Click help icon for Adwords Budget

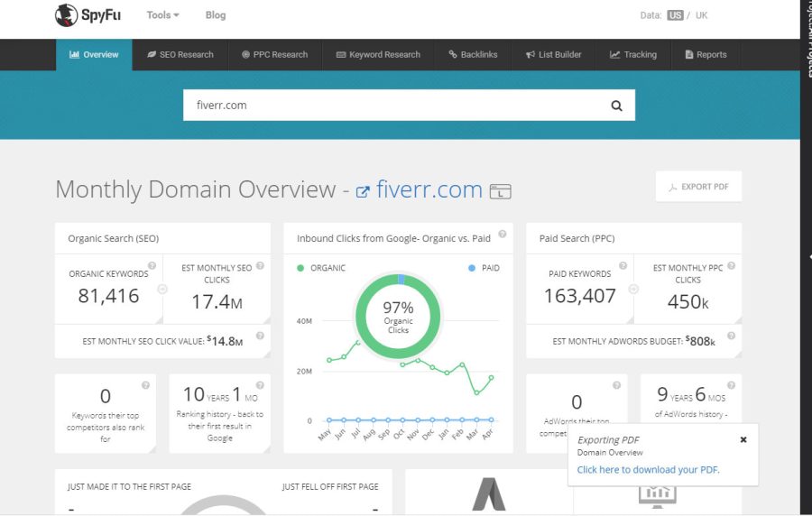coord(731,336)
